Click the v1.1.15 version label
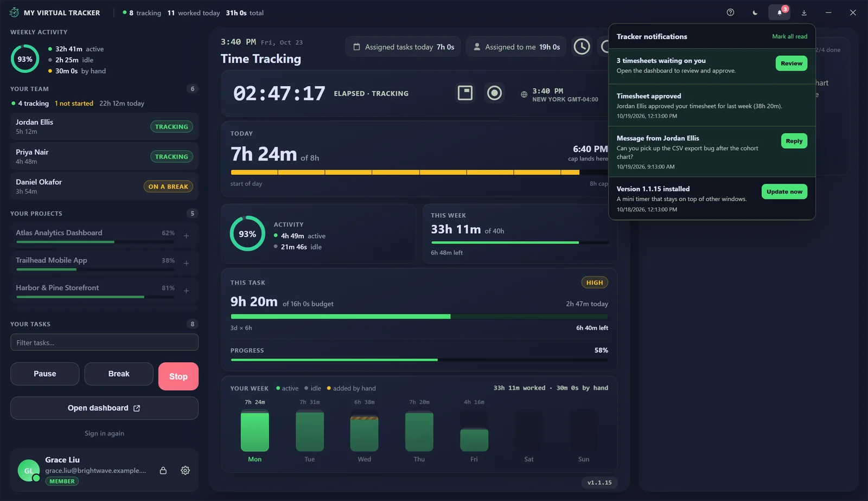The height and width of the screenshot is (501, 868). click(x=599, y=483)
